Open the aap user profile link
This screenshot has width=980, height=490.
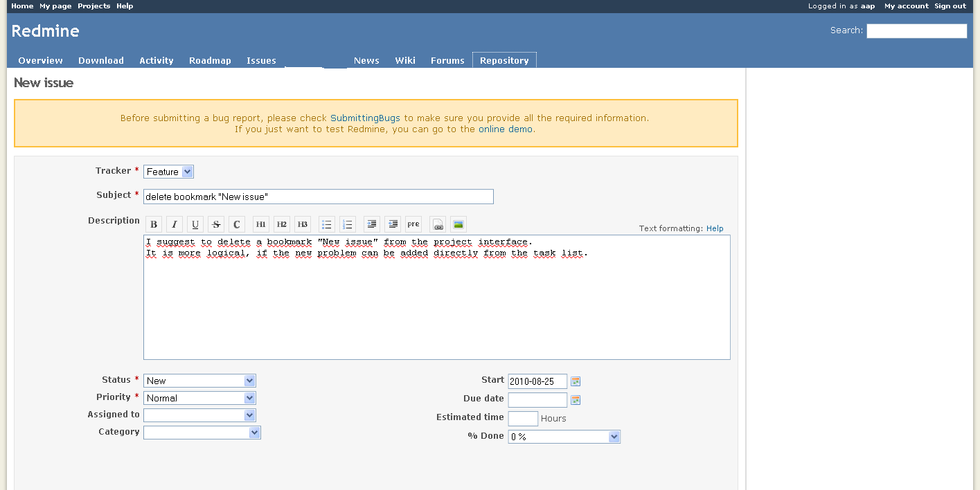(868, 6)
